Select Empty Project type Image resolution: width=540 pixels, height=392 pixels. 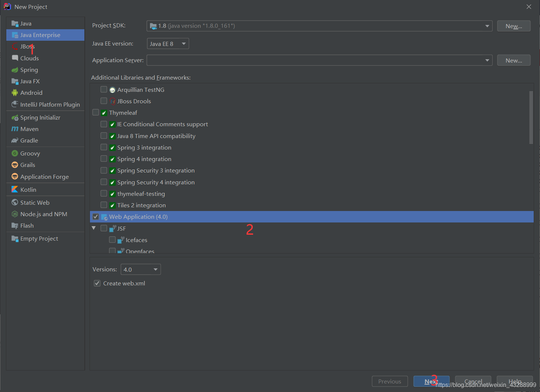click(x=45, y=239)
